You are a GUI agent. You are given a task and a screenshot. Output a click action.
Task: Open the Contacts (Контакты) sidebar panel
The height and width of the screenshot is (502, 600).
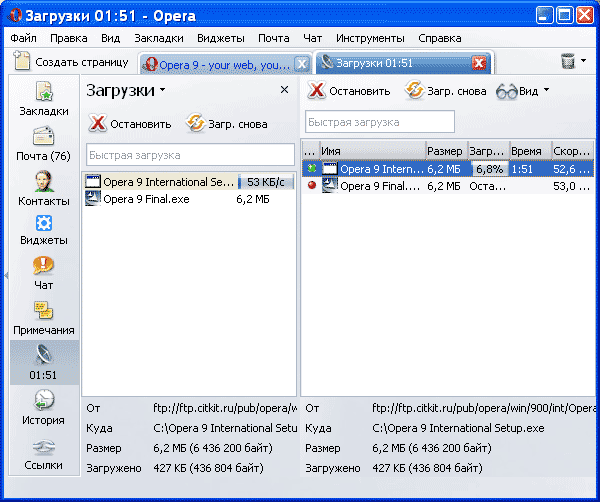pyautogui.click(x=44, y=188)
